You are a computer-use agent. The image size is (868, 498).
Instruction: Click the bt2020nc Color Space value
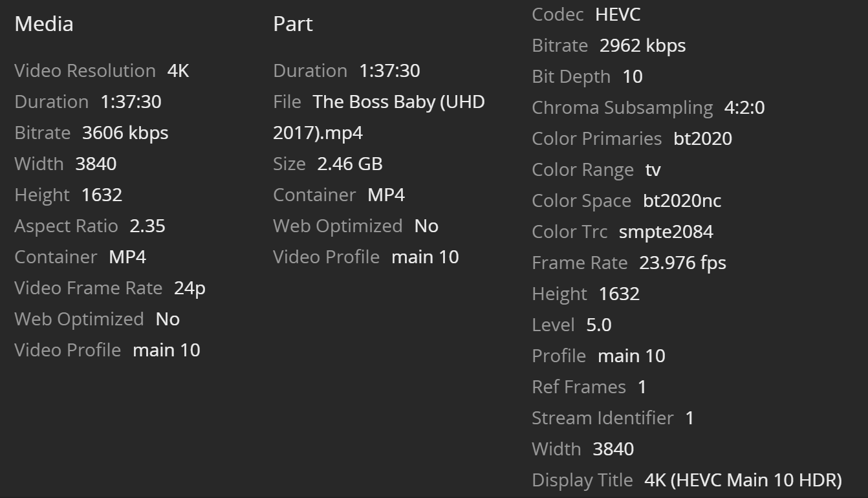coord(682,200)
